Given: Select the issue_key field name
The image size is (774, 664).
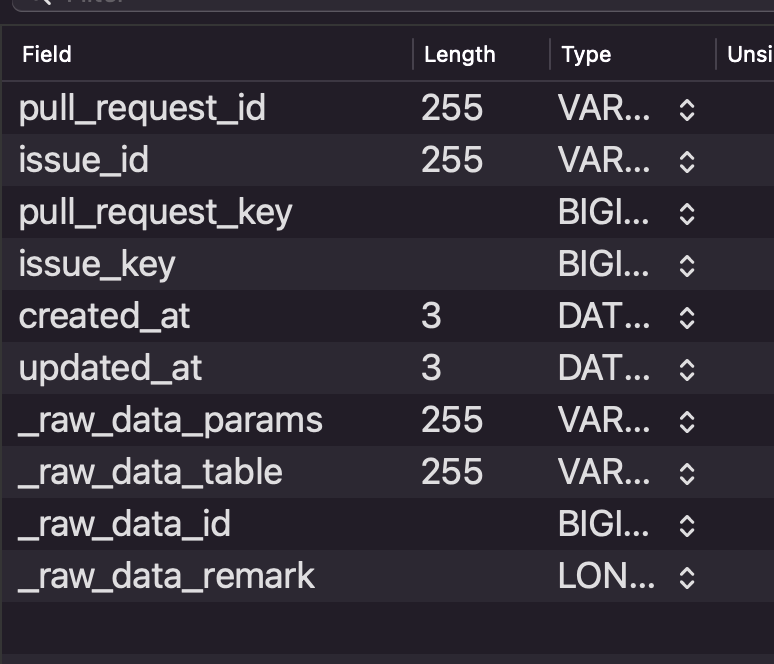Looking at the screenshot, I should coord(97,264).
